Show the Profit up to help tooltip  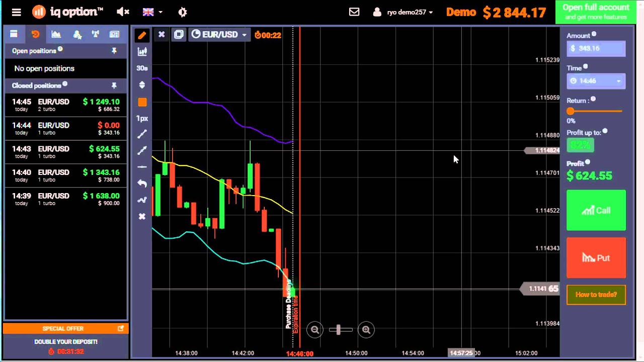coord(605,131)
